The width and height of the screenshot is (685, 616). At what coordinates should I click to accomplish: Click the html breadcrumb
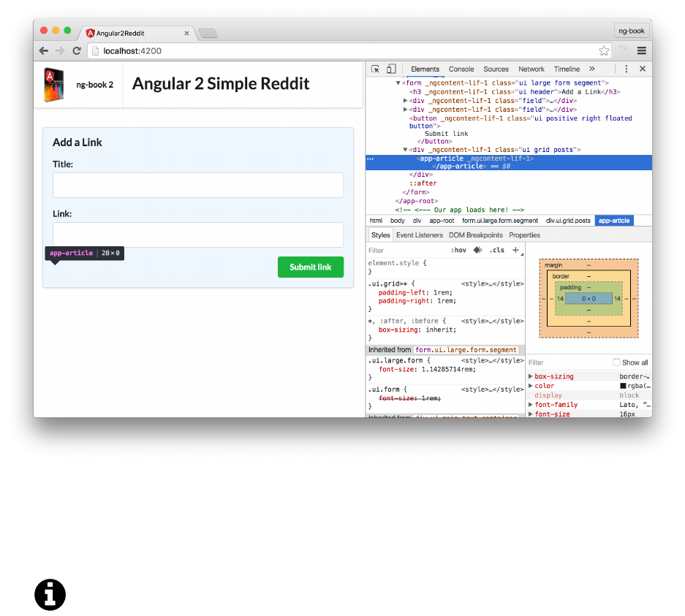click(376, 221)
